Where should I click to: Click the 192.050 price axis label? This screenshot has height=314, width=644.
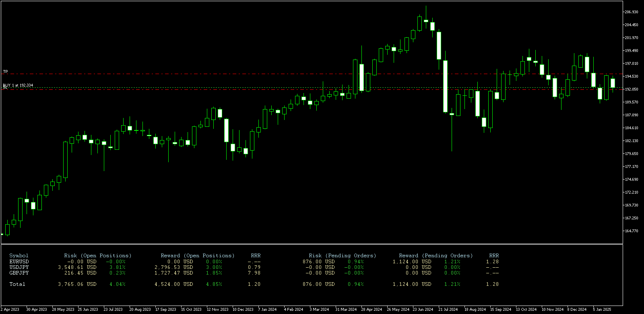631,89
